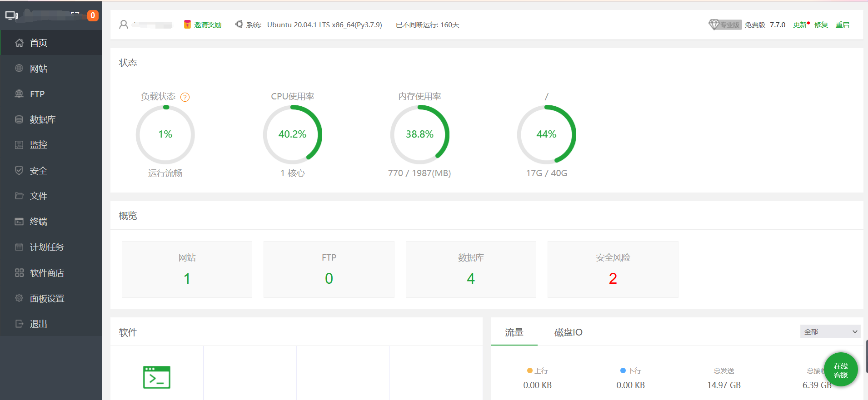This screenshot has width=868, height=400.
Task: Click the 首页 house icon
Action: [19, 43]
